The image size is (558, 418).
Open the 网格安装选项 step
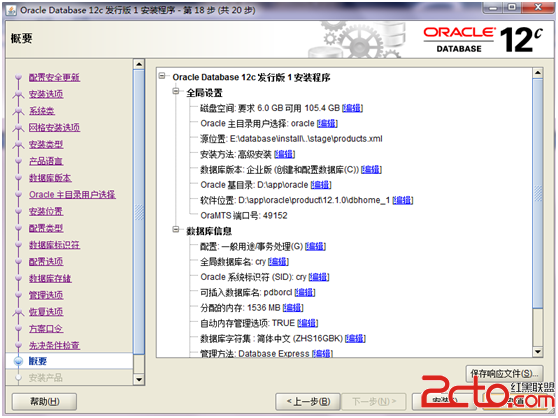pyautogui.click(x=54, y=128)
